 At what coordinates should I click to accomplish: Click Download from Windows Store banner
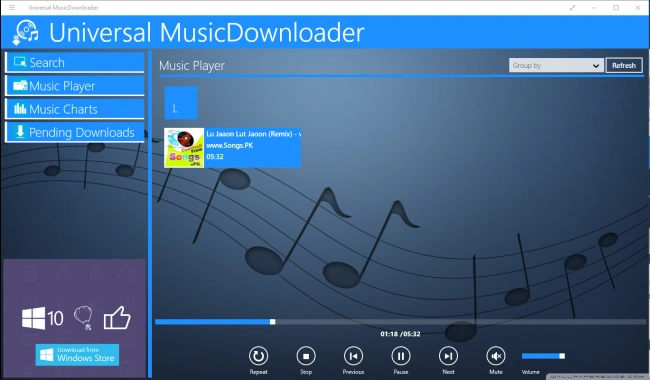(x=77, y=355)
